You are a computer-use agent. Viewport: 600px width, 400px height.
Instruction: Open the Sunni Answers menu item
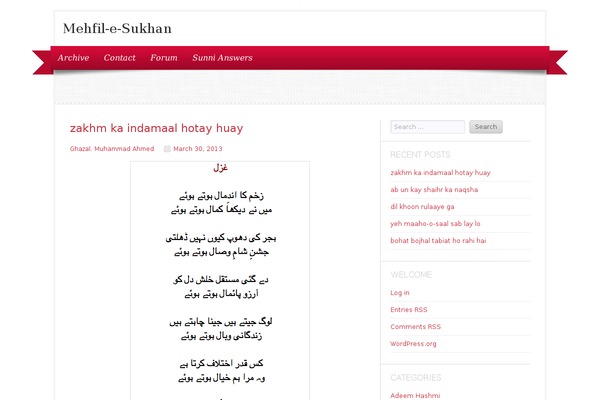click(x=222, y=58)
